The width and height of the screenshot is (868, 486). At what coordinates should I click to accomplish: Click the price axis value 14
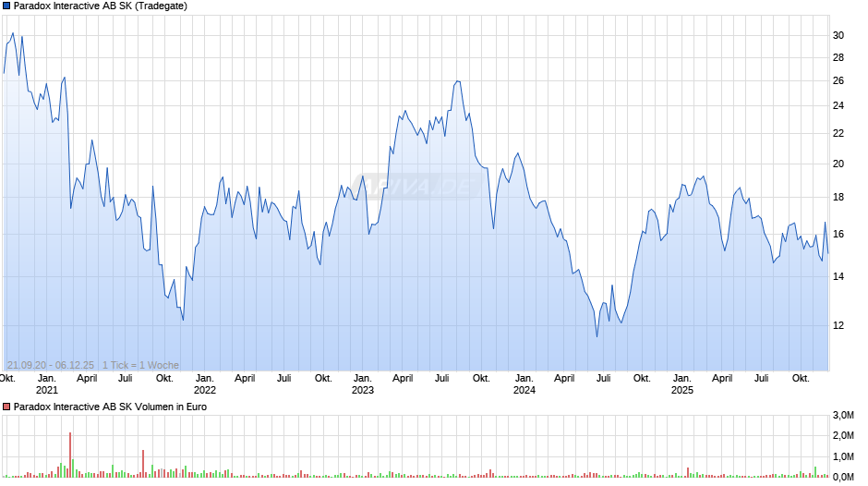[838, 276]
